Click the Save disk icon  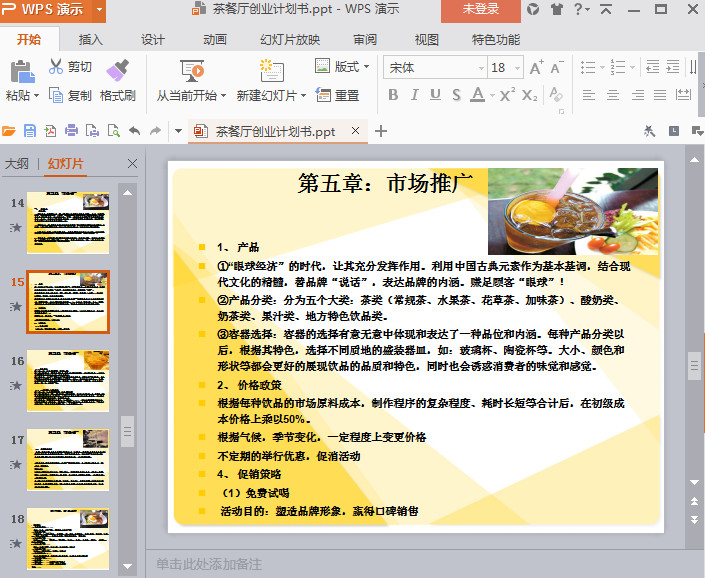point(30,131)
